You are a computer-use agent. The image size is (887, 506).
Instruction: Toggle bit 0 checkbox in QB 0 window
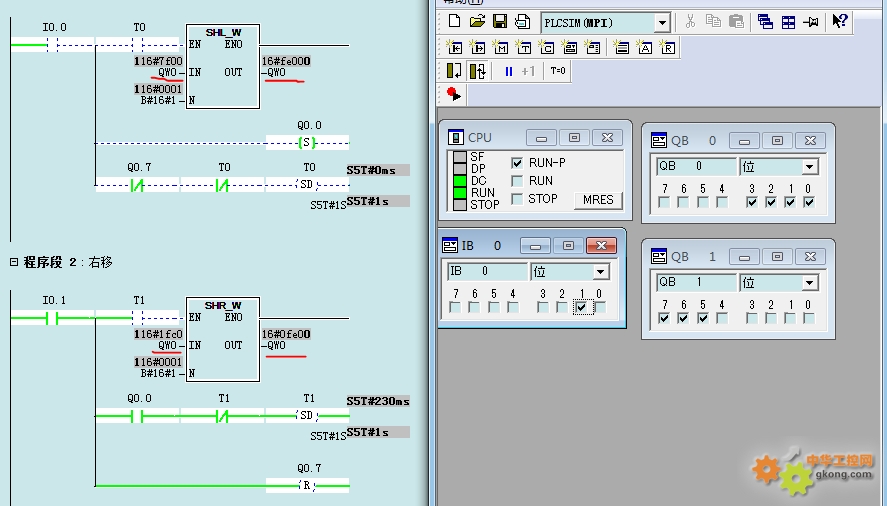point(809,202)
